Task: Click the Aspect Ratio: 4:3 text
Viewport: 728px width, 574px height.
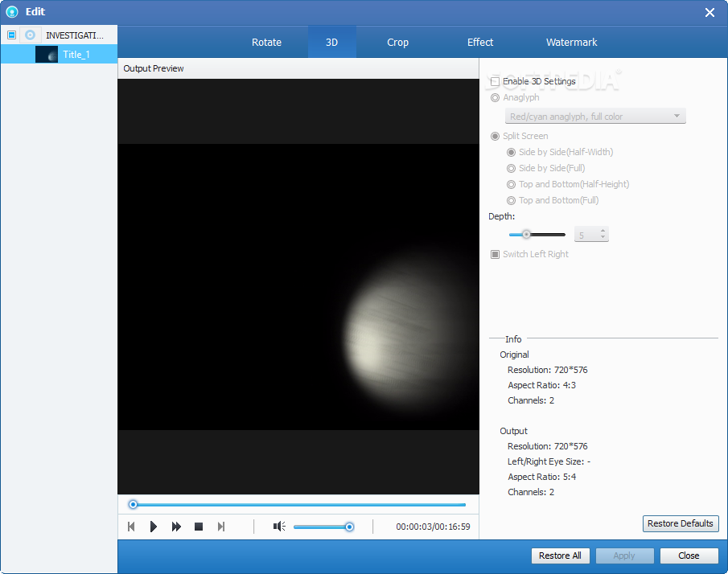Action: pyautogui.click(x=541, y=385)
